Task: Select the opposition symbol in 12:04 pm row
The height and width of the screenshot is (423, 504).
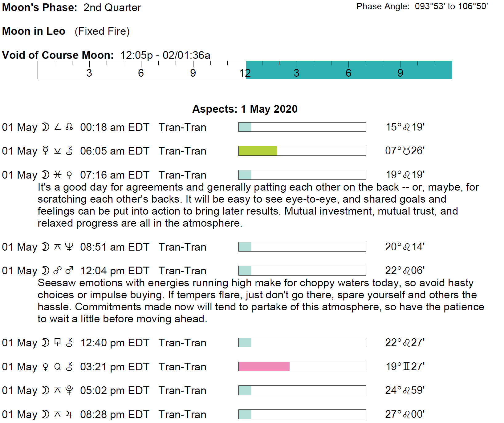Action: [57, 270]
